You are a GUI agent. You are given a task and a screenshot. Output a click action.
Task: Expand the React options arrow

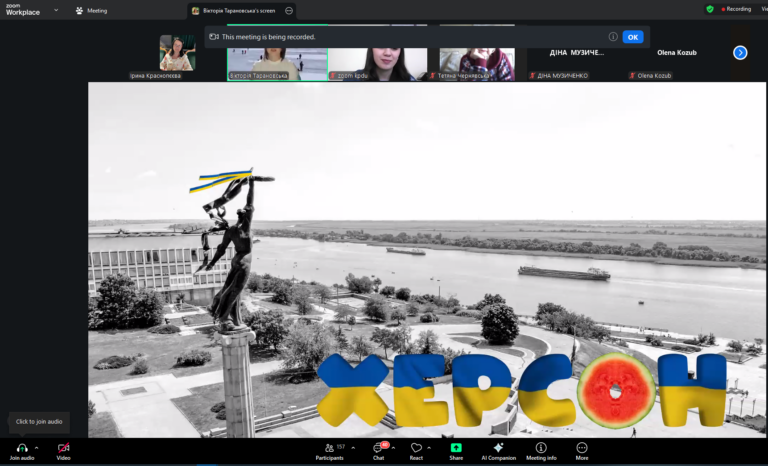pyautogui.click(x=429, y=448)
